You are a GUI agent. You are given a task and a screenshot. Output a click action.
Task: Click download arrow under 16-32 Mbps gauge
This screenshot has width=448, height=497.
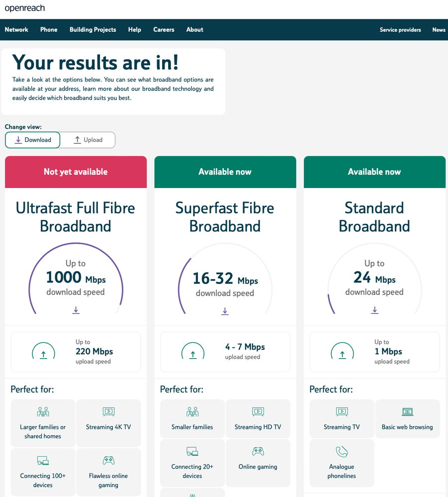click(225, 311)
